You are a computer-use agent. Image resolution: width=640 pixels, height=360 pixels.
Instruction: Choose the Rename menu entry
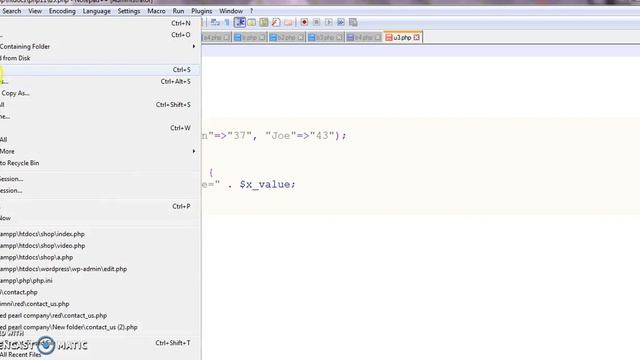99,116
